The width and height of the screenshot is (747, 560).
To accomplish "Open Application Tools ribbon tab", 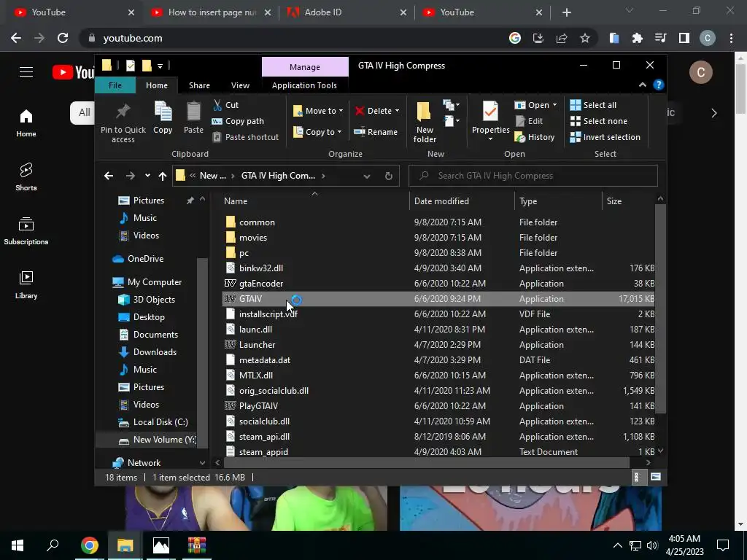I will click(304, 85).
